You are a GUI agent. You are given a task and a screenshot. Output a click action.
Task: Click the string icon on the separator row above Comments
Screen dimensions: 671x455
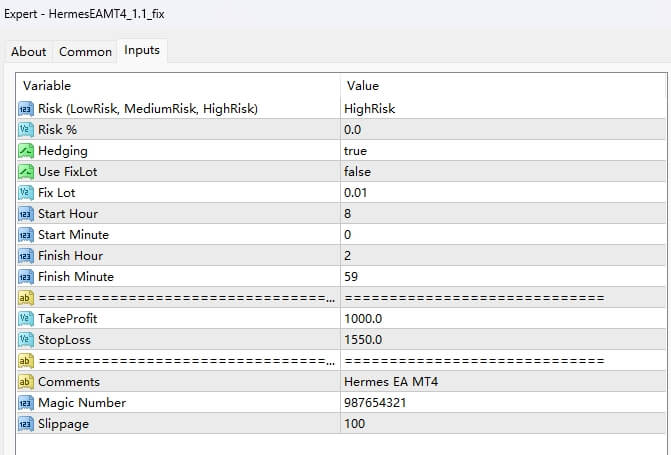click(26, 361)
